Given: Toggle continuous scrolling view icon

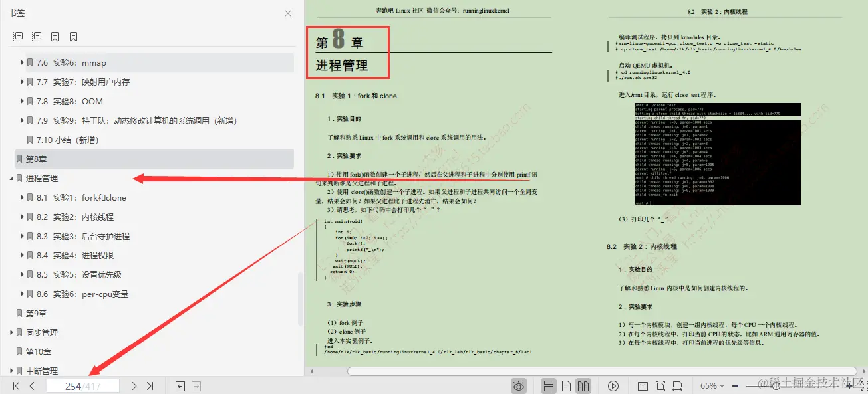Looking at the screenshot, I should [x=549, y=385].
